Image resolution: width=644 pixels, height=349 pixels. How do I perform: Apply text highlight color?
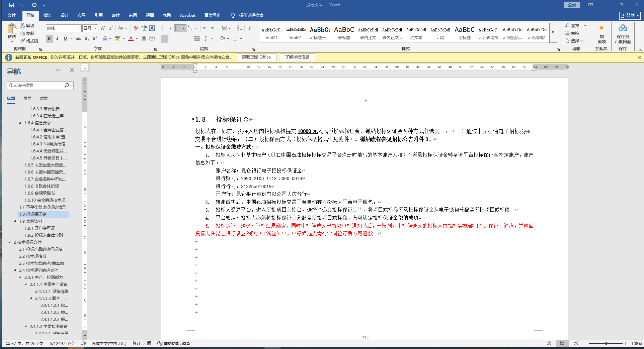118,38
